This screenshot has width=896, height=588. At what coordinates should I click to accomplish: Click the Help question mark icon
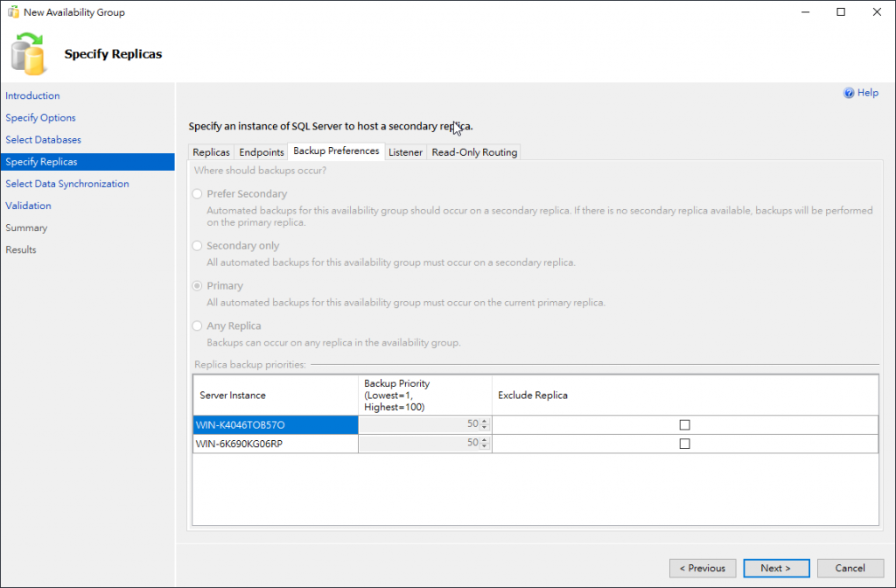[x=848, y=93]
